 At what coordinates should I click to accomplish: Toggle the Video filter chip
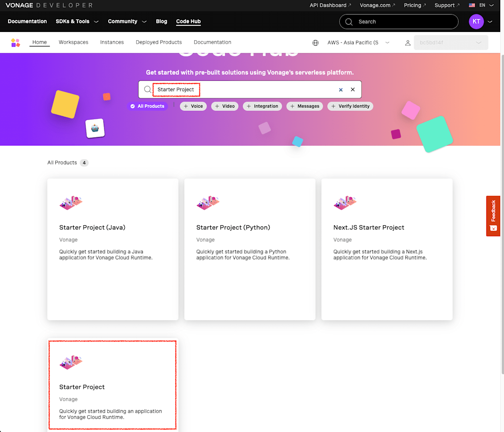point(225,106)
